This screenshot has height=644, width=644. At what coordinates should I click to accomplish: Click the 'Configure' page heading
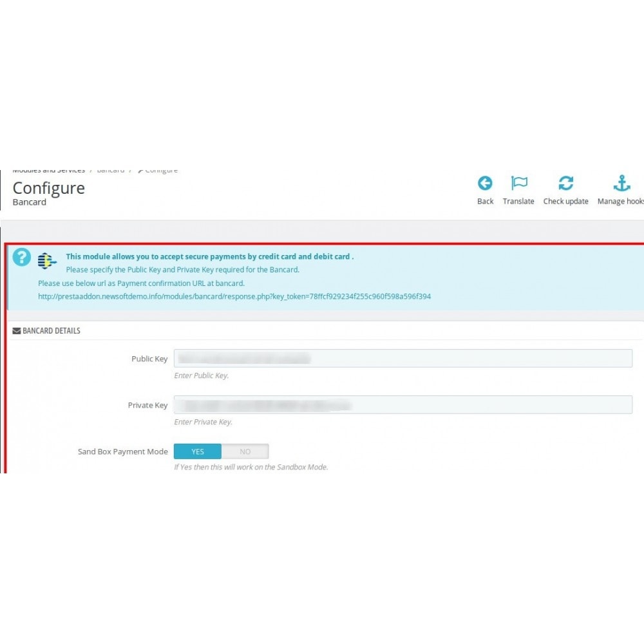click(49, 188)
